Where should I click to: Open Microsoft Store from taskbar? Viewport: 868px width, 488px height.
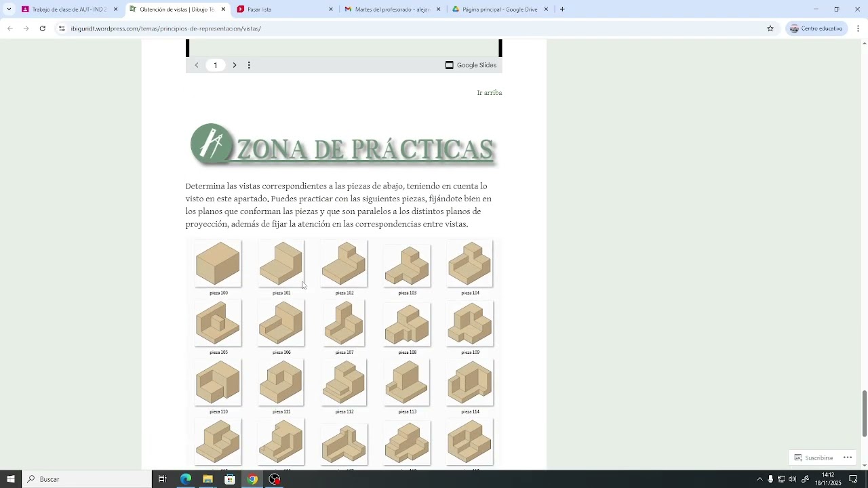[230, 479]
